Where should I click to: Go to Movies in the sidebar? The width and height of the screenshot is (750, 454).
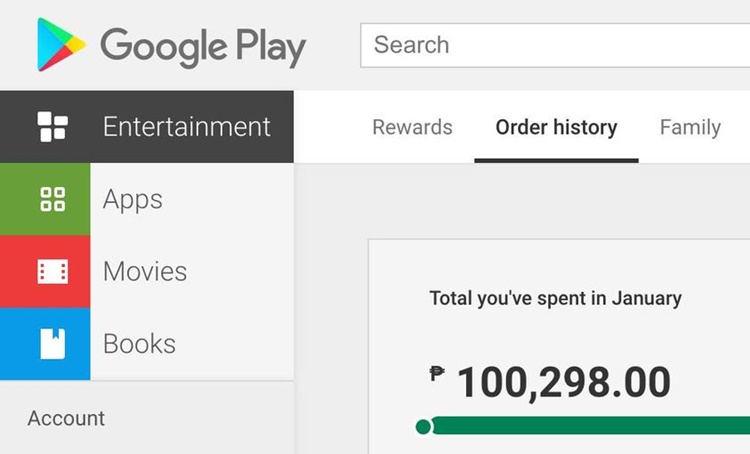145,271
